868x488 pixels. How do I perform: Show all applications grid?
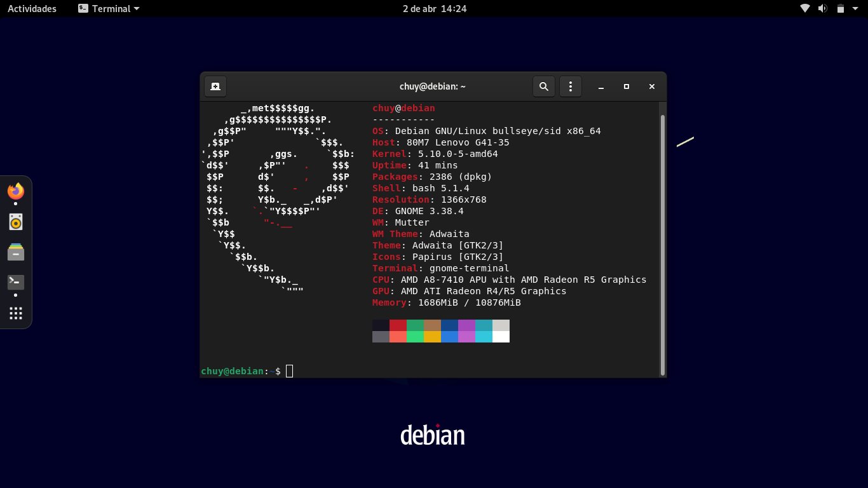(16, 313)
